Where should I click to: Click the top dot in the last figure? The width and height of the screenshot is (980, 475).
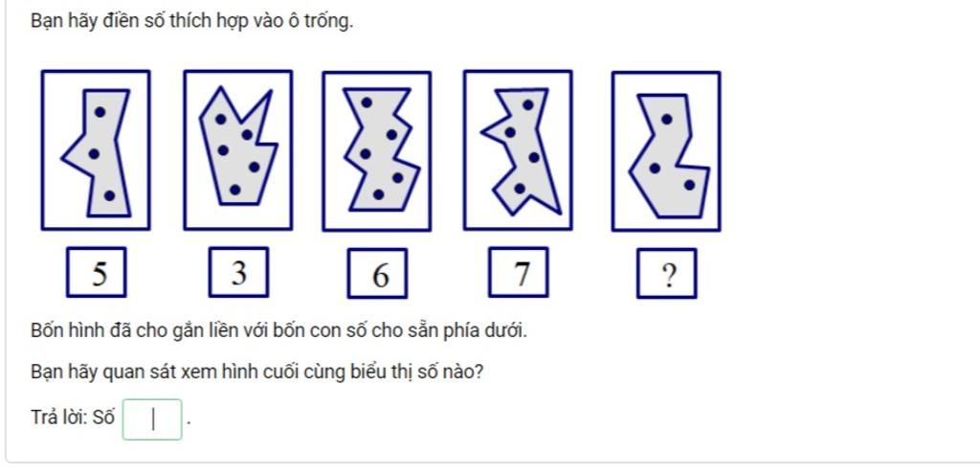click(667, 119)
